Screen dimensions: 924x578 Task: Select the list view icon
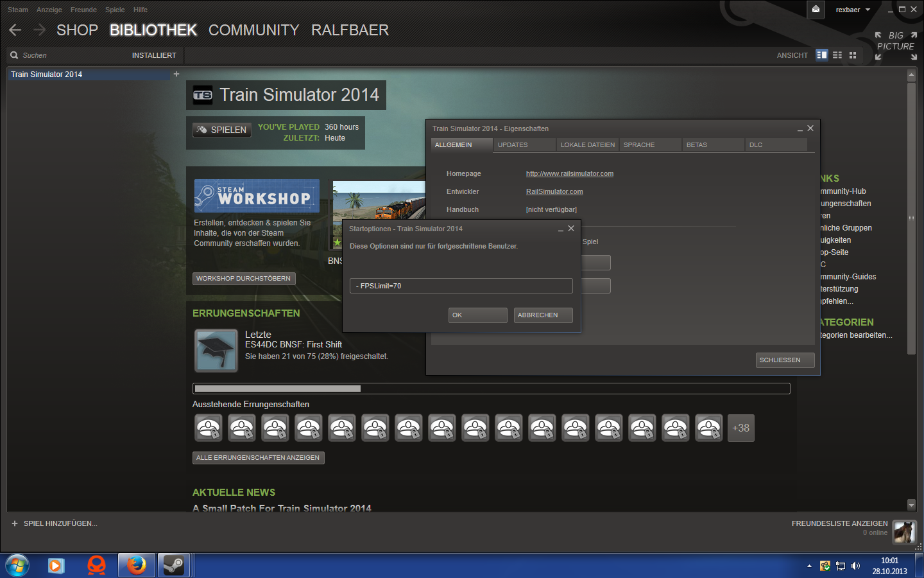(837, 55)
